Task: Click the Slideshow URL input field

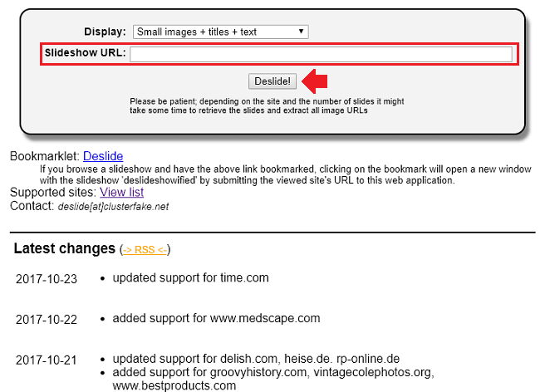Action: [x=320, y=55]
